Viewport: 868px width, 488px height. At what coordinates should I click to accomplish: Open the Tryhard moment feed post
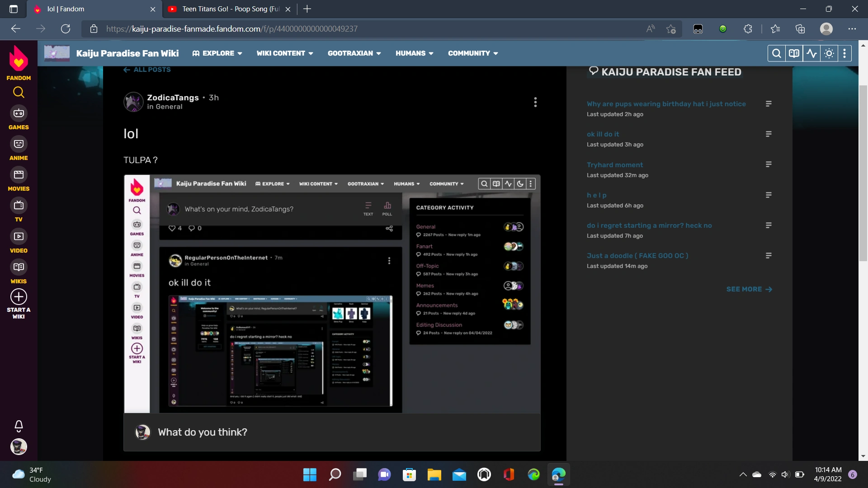614,165
